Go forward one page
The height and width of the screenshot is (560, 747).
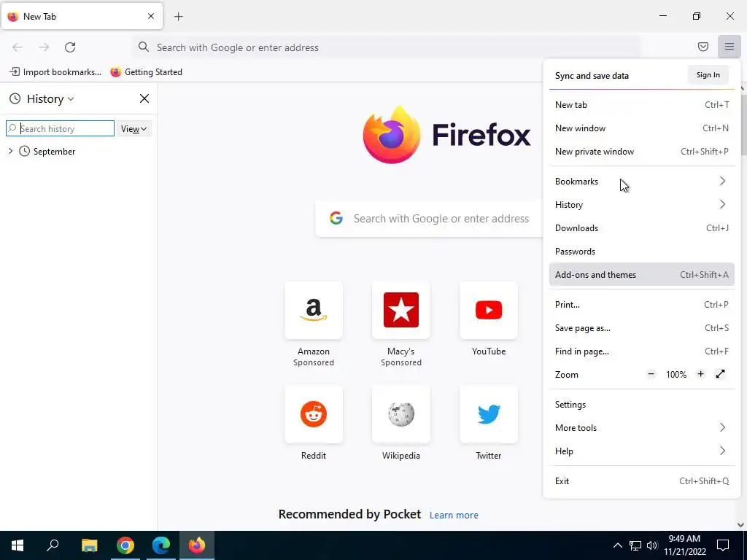pos(44,47)
